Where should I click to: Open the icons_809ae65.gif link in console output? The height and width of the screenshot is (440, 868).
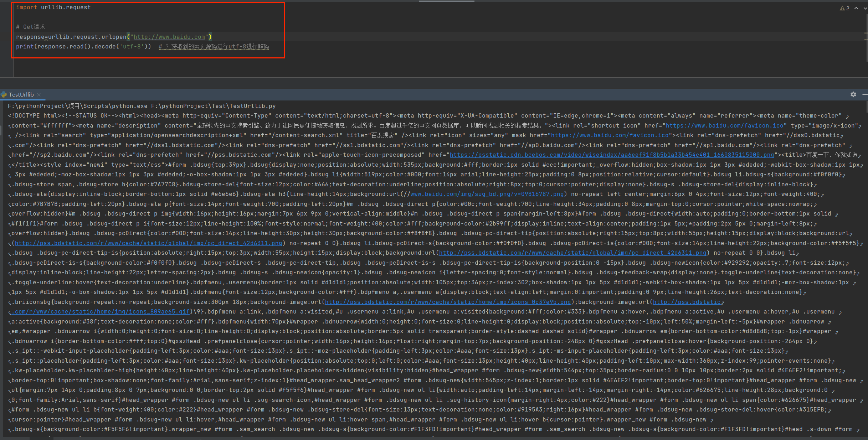(x=100, y=312)
